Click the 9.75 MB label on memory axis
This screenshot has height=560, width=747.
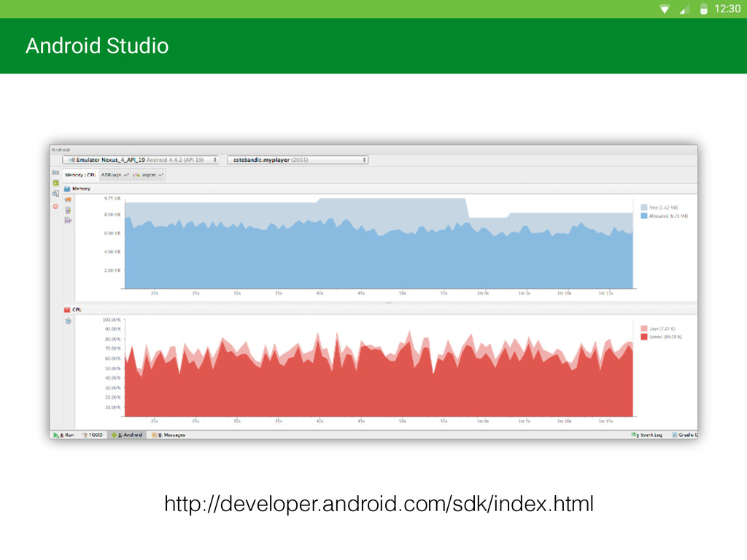point(112,198)
